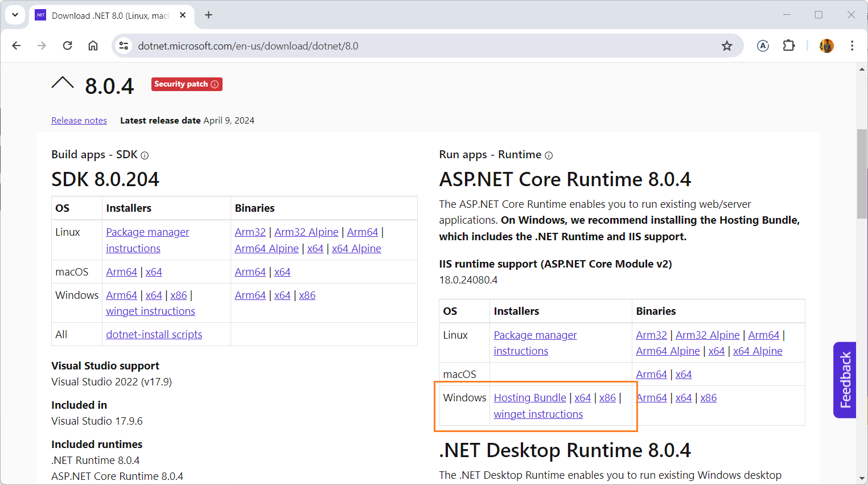Click the info icon next to Security patch
Viewport: 868px width, 485px height.
[x=215, y=84]
